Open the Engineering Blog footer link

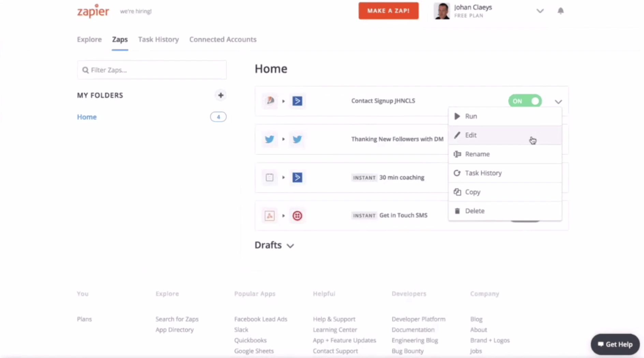415,340
